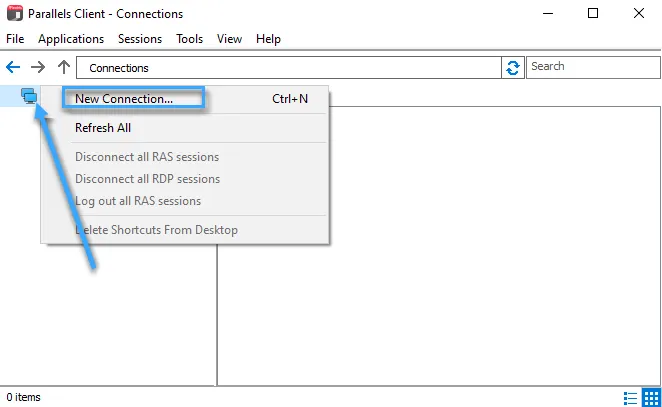
Task: Click Disconnect all RAS sessions entry
Action: (185, 157)
